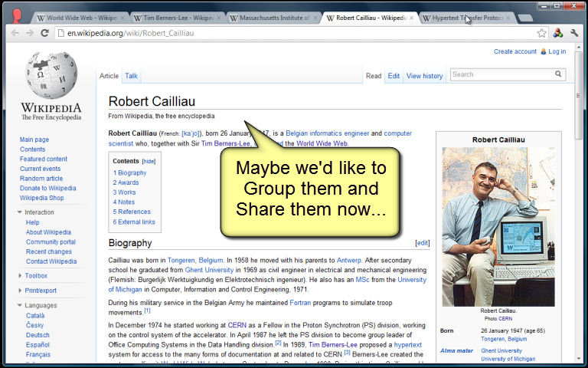Image resolution: width=588 pixels, height=368 pixels.
Task: Open the Alma mater infobox link
Action: click(456, 350)
